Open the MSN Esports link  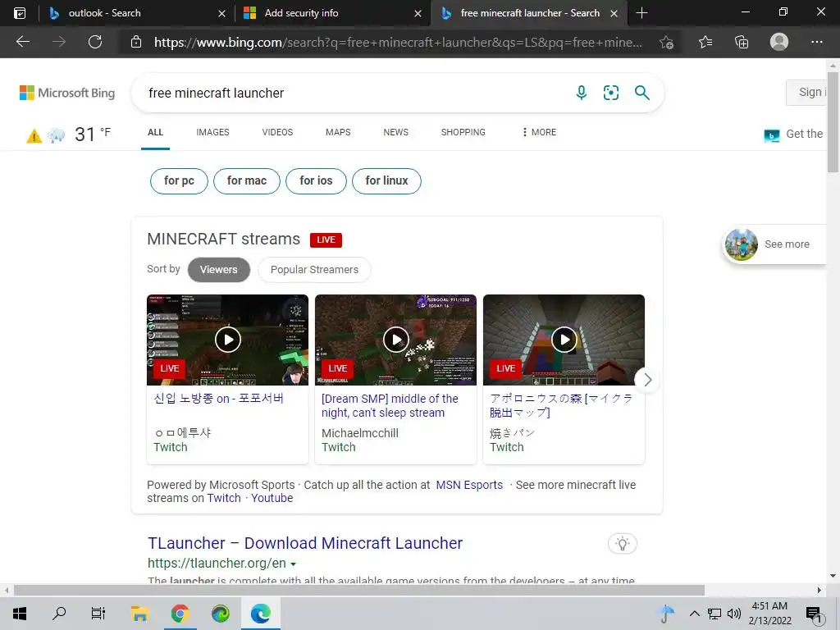click(x=469, y=485)
